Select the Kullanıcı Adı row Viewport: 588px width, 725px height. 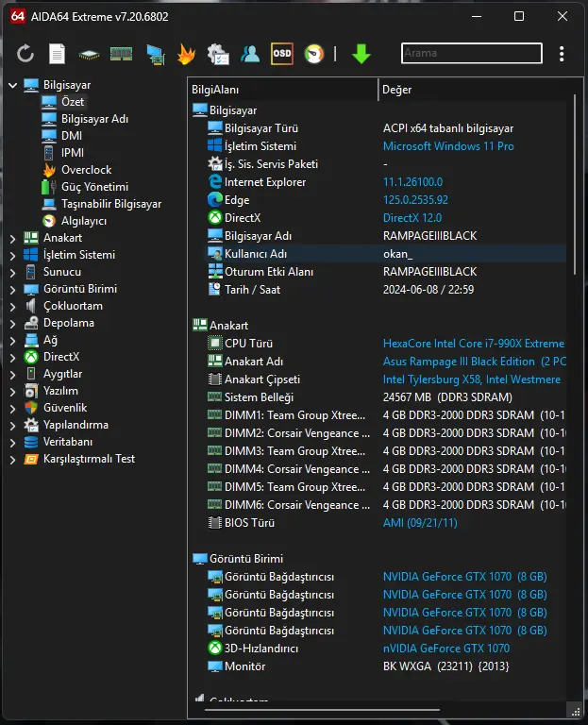pyautogui.click(x=386, y=254)
